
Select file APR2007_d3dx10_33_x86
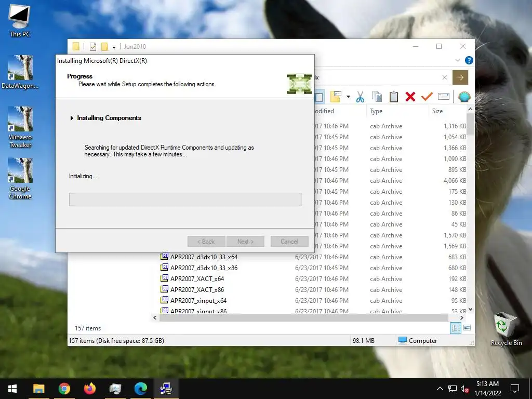click(204, 268)
